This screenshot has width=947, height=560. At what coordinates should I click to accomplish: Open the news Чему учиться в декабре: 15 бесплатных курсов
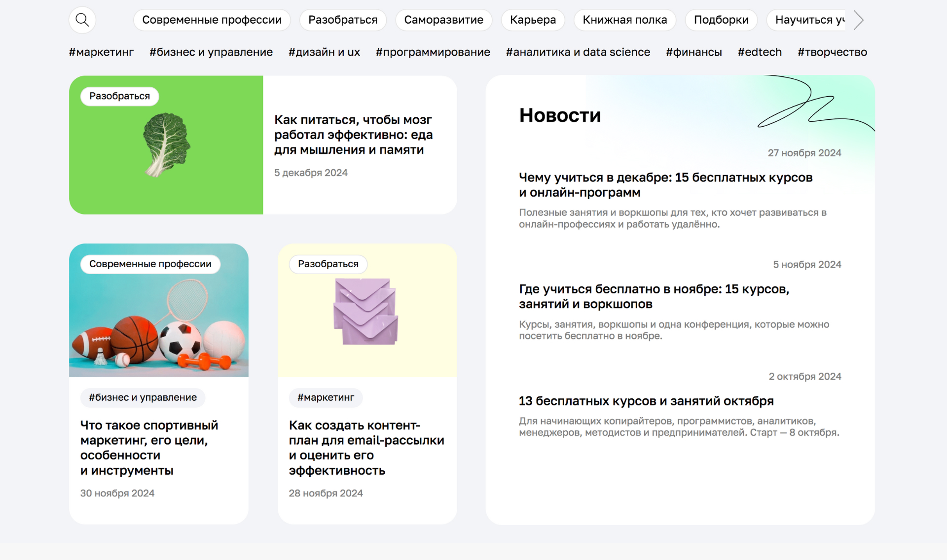pyautogui.click(x=665, y=185)
